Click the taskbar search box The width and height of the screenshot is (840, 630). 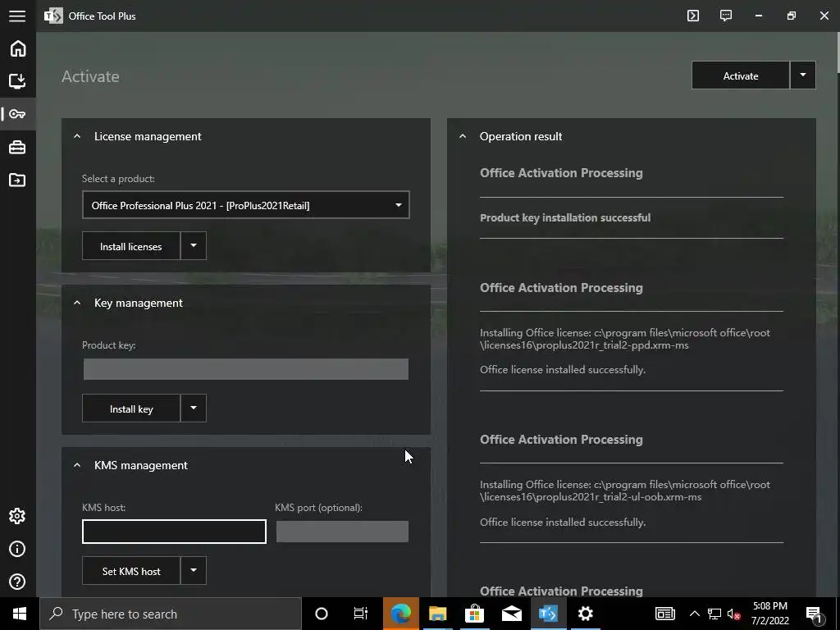pyautogui.click(x=171, y=614)
